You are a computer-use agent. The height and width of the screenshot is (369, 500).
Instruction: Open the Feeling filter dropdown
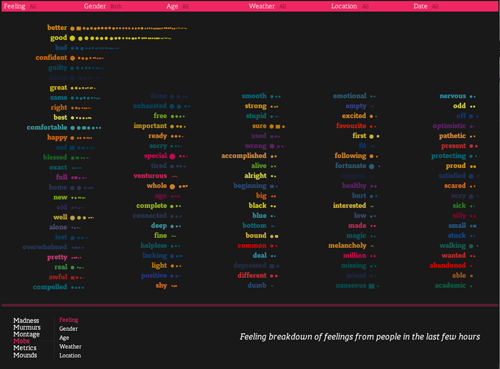click(x=20, y=6)
